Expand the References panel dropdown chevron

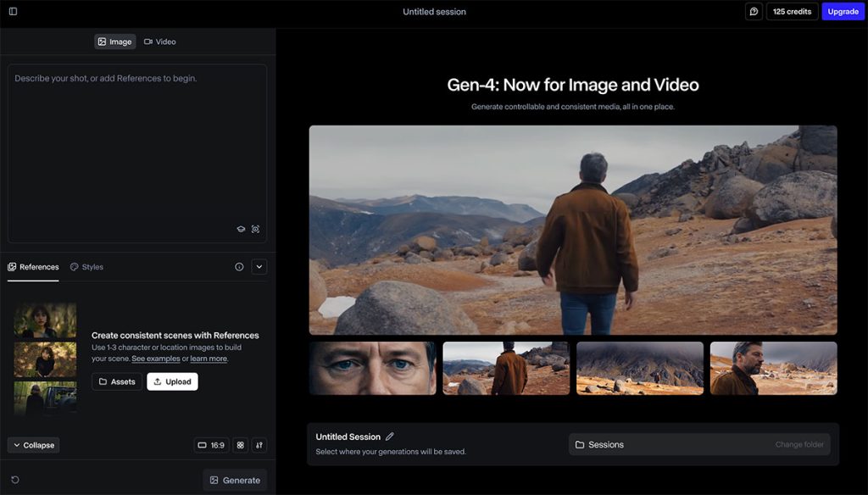click(x=259, y=267)
